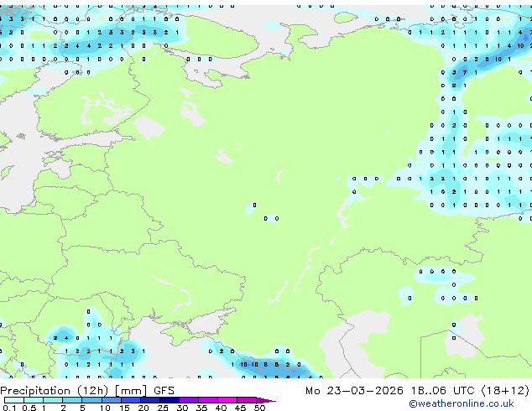
Task: Click the legend label '30'
Action: pyautogui.click(x=182, y=408)
